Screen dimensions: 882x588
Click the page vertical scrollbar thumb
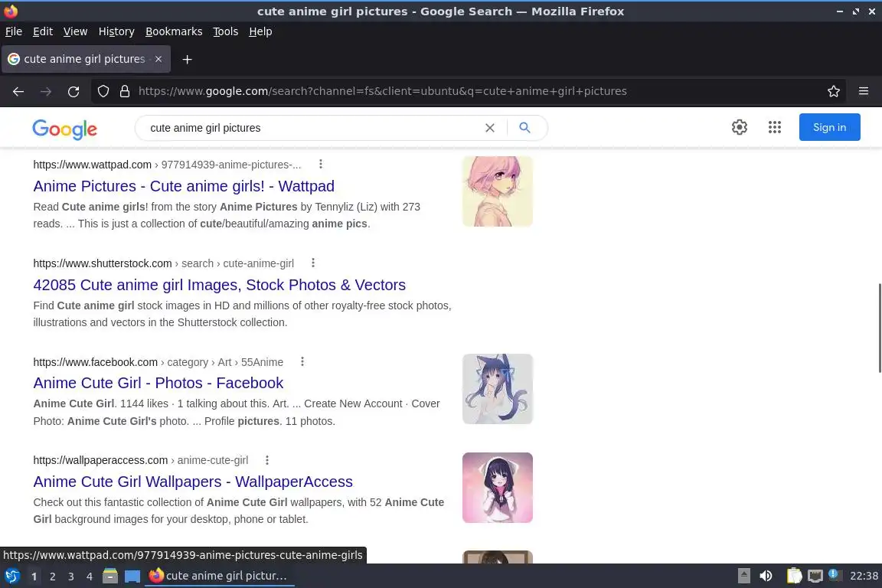point(879,328)
